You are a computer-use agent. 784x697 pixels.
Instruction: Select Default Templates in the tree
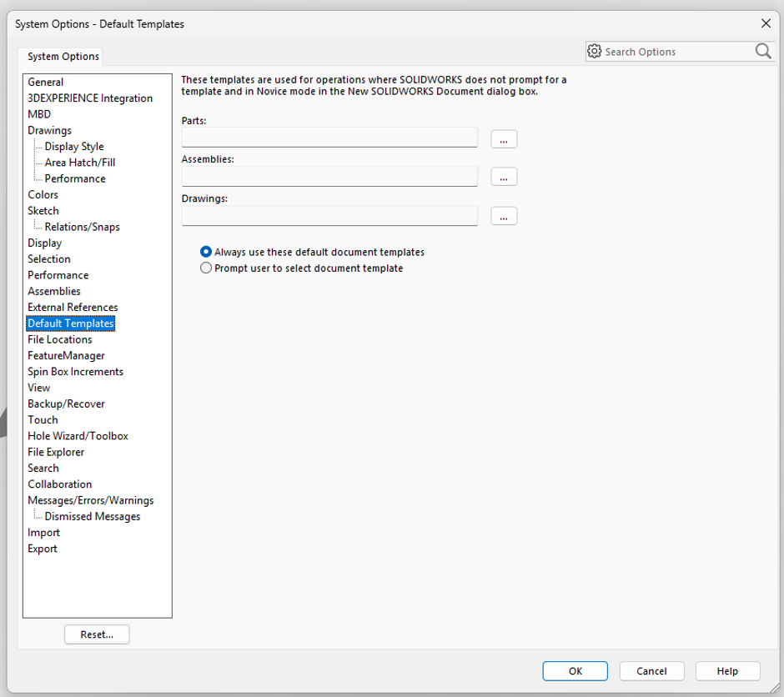pyautogui.click(x=71, y=323)
